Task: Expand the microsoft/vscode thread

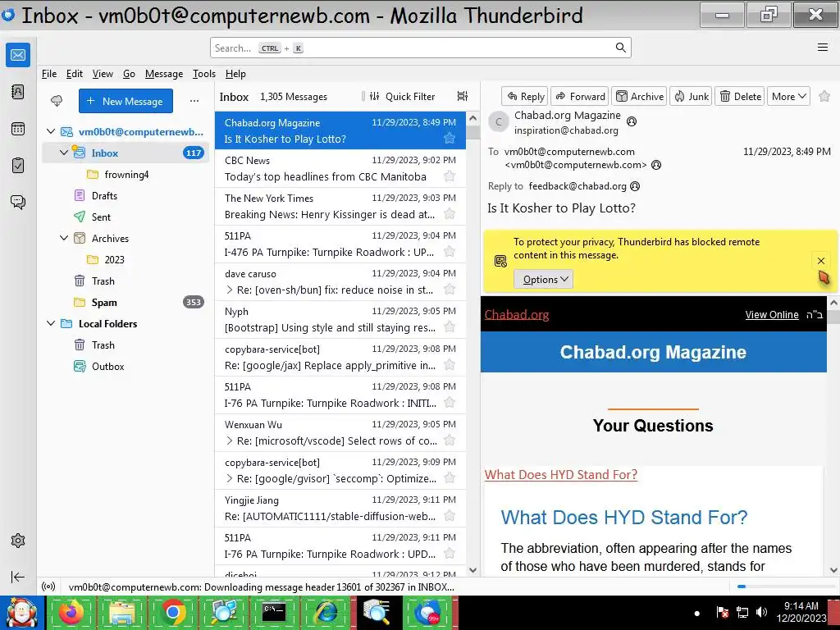Action: click(230, 441)
